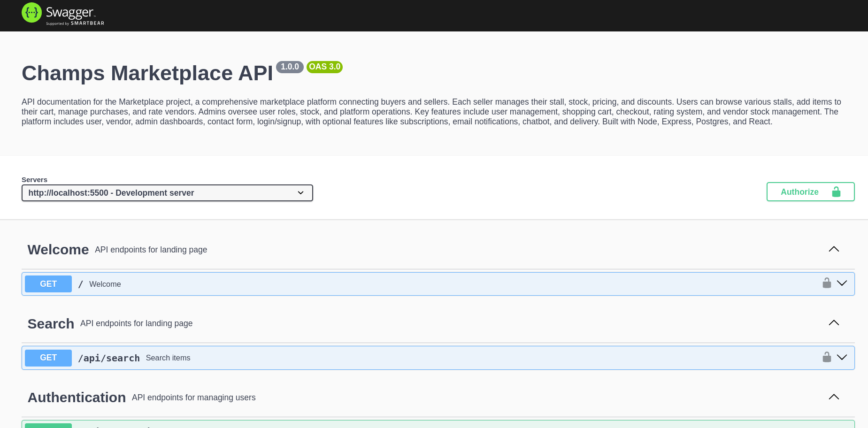Click the 'Welcome' endpoint summary text
This screenshot has width=868, height=428.
(x=105, y=284)
